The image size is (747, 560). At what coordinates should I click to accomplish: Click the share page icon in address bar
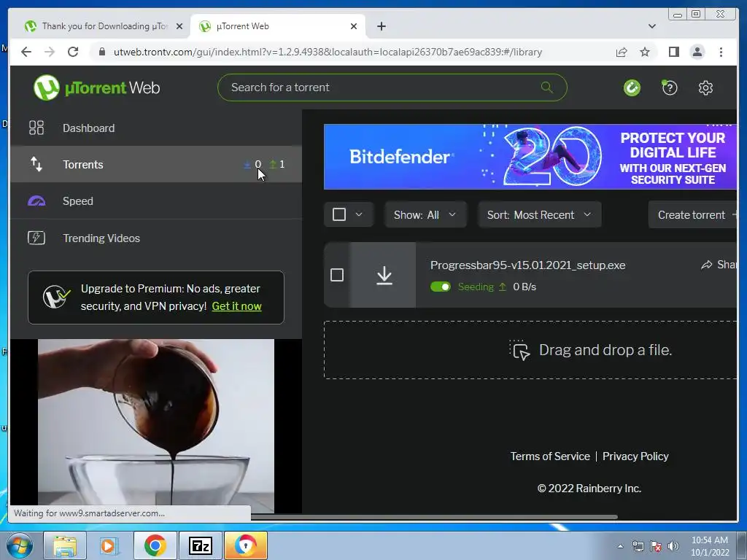coord(622,52)
